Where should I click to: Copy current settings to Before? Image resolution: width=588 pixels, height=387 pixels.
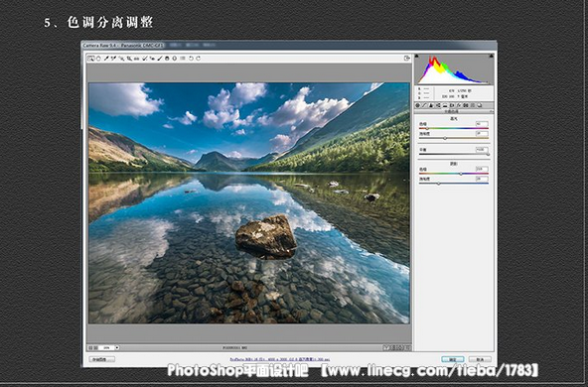tap(400, 347)
